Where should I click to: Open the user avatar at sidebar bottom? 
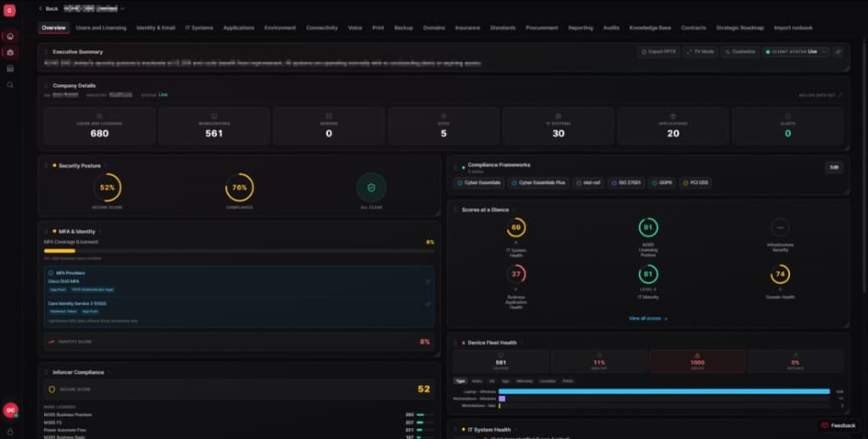(x=10, y=410)
